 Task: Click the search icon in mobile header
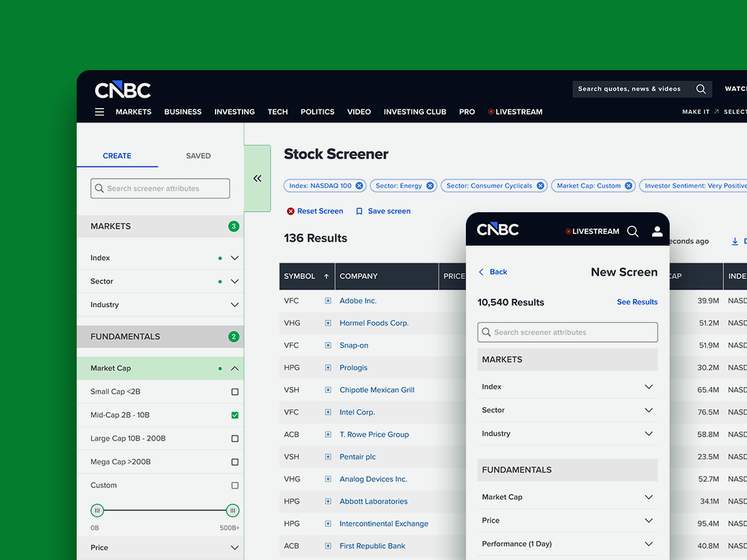[633, 231]
